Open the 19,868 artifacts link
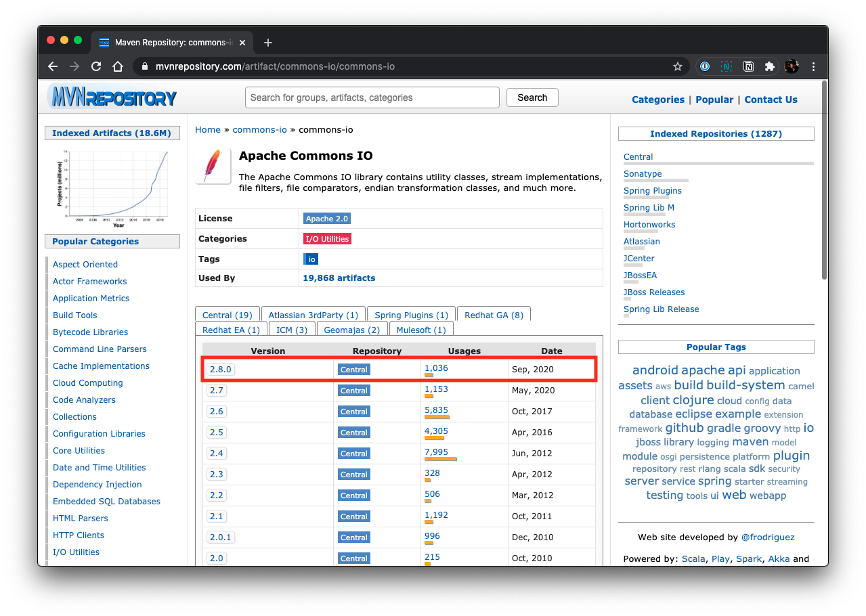Screen dimensions: 866x616 click(x=339, y=278)
